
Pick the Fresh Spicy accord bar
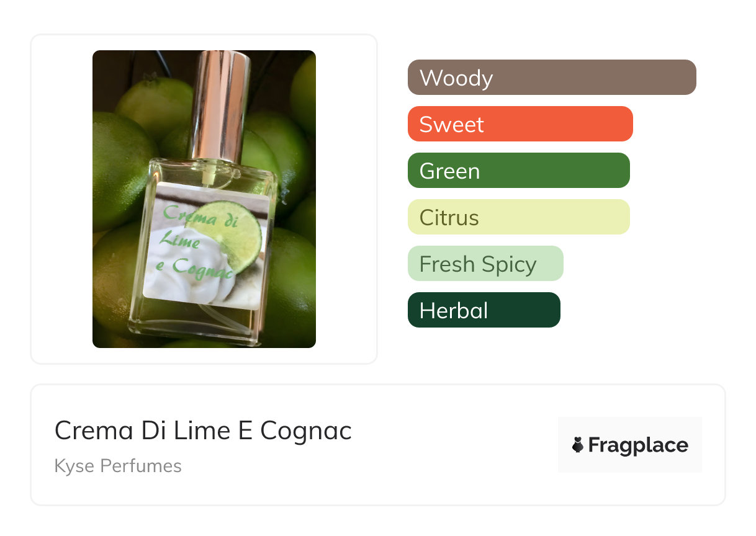pos(485,264)
